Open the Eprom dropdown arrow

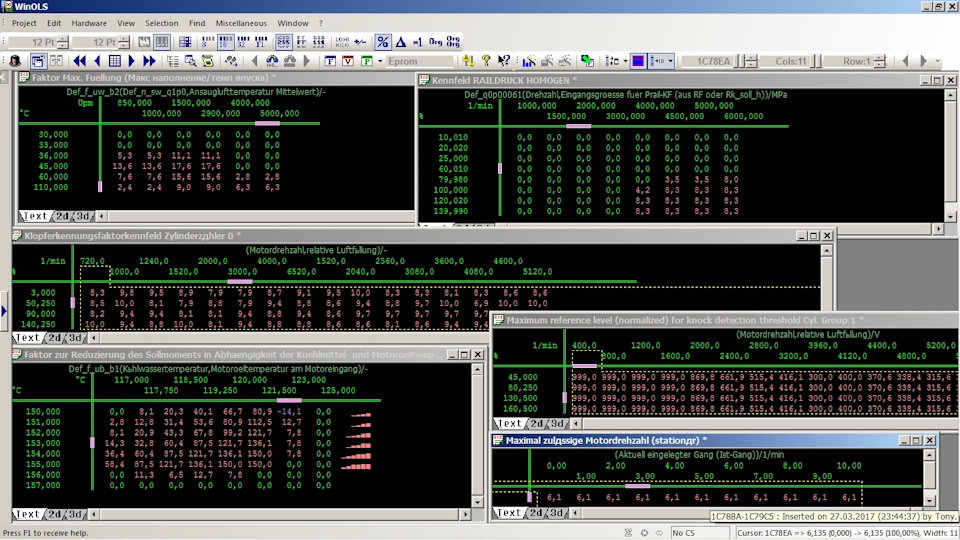click(380, 61)
